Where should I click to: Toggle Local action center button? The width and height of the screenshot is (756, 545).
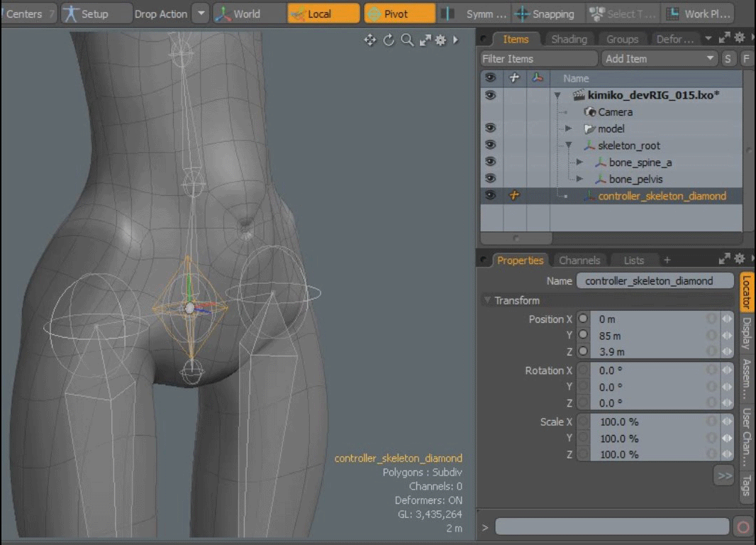click(x=323, y=13)
